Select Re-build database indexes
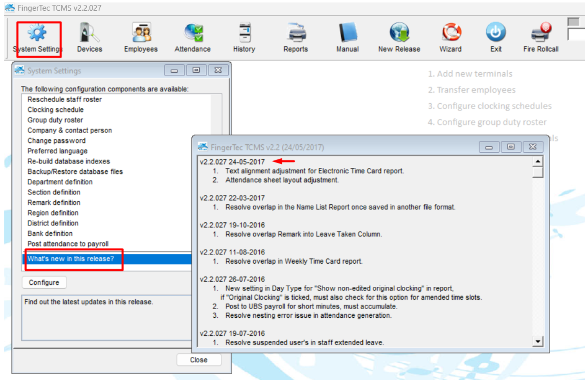 (x=69, y=161)
